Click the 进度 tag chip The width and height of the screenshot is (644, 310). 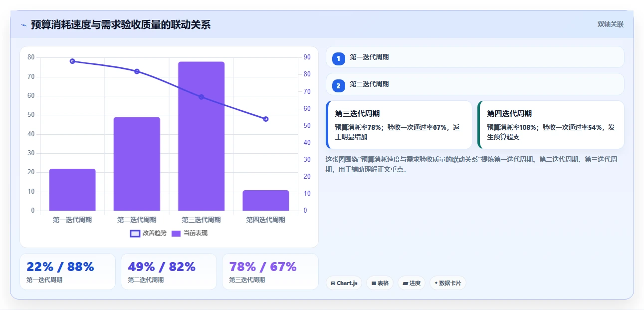click(412, 283)
